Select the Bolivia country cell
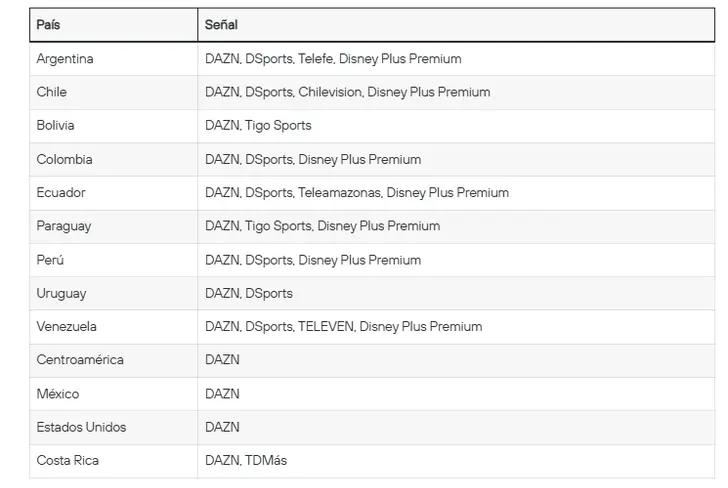This screenshot has width=728, height=488. (x=55, y=126)
